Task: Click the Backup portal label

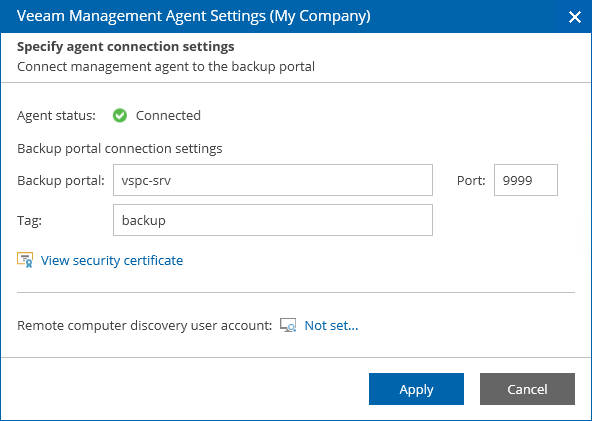Action: pos(61,180)
